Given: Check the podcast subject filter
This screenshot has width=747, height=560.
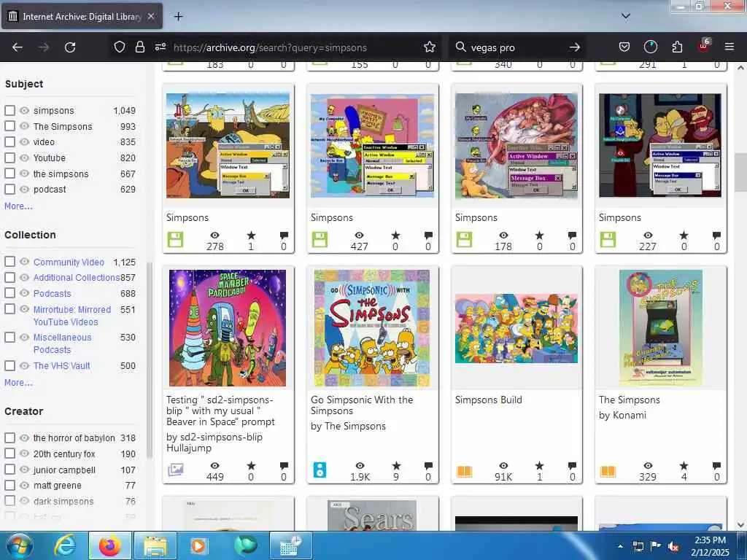Looking at the screenshot, I should click(x=9, y=189).
